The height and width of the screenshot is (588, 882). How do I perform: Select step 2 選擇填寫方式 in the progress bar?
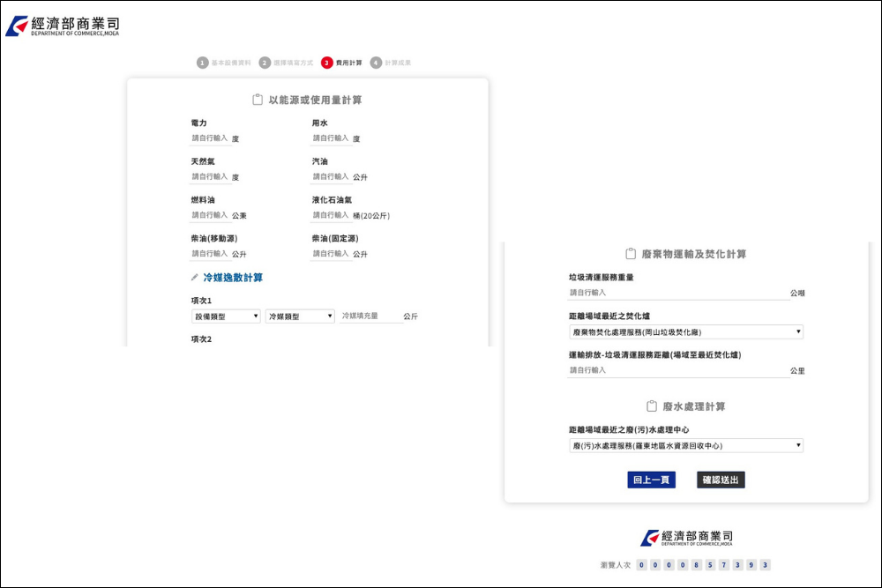click(x=265, y=62)
